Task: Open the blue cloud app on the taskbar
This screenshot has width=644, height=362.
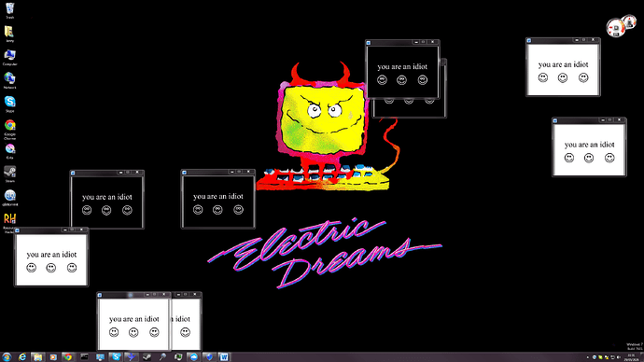Action: [194, 357]
